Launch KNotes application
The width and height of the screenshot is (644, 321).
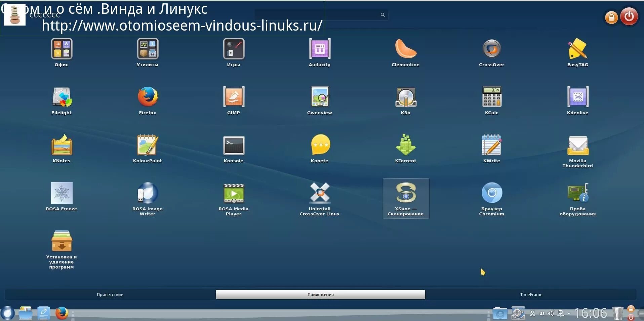tap(62, 149)
